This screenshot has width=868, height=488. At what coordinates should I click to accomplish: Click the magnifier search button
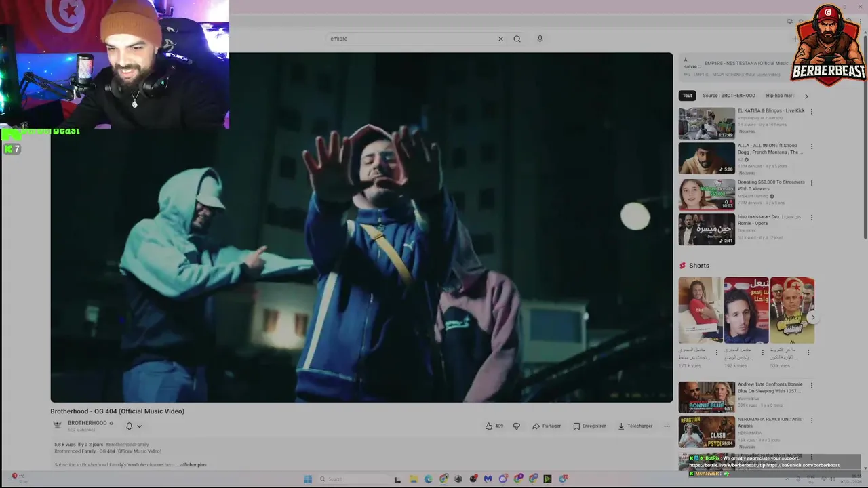pos(517,39)
